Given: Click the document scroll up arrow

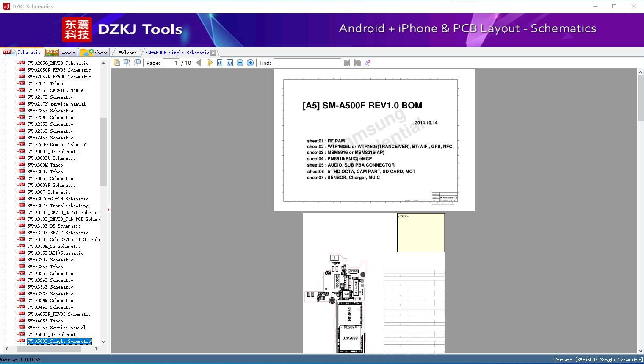Looking at the screenshot, I should [641, 72].
